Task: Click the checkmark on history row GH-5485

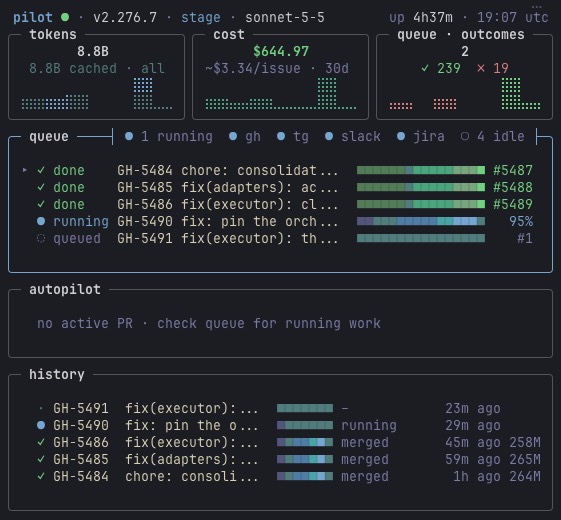Action: pos(41,459)
